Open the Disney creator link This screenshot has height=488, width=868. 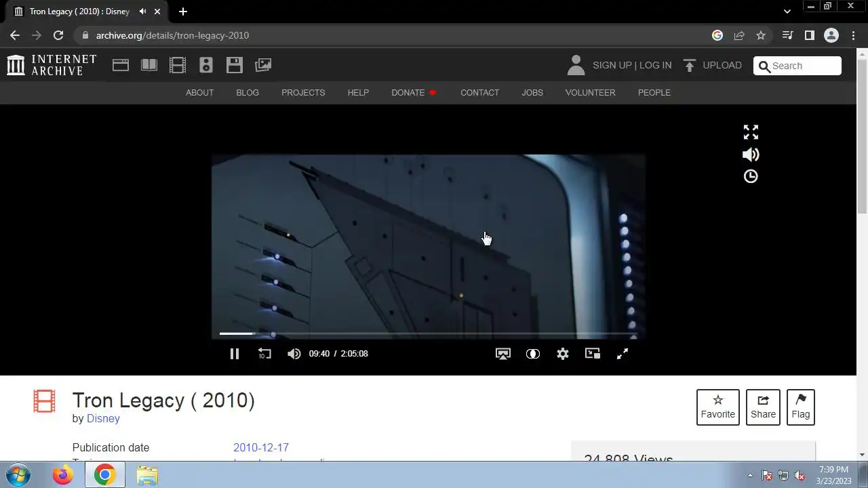click(x=103, y=419)
